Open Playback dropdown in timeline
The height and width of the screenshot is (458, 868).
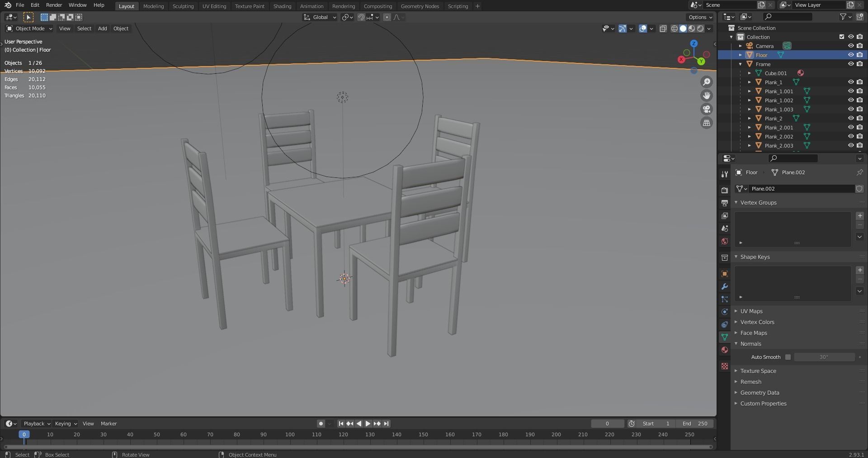pos(37,424)
